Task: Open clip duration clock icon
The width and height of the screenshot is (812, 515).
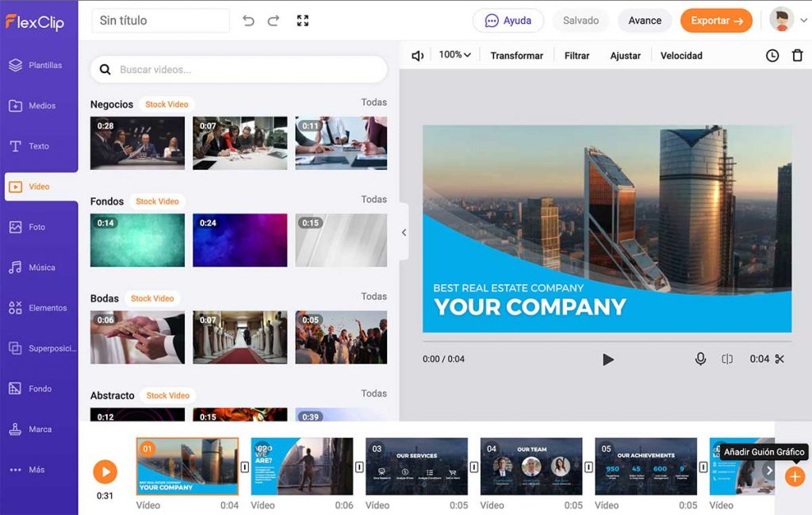Action: pos(772,56)
